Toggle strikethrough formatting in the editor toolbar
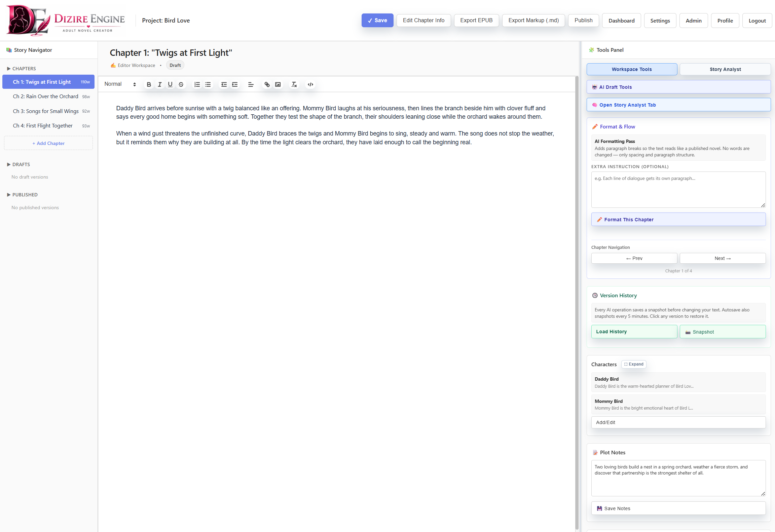This screenshot has height=532, width=775. point(181,84)
